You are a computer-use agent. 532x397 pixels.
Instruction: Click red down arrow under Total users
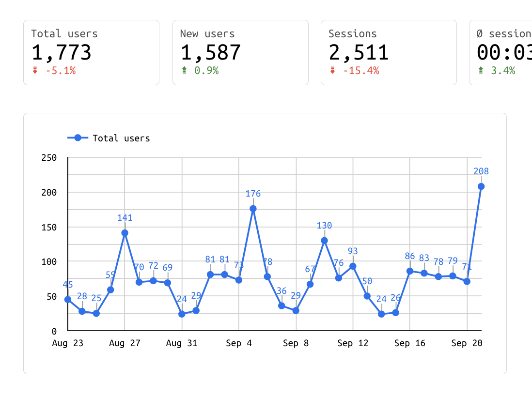[x=34, y=71]
